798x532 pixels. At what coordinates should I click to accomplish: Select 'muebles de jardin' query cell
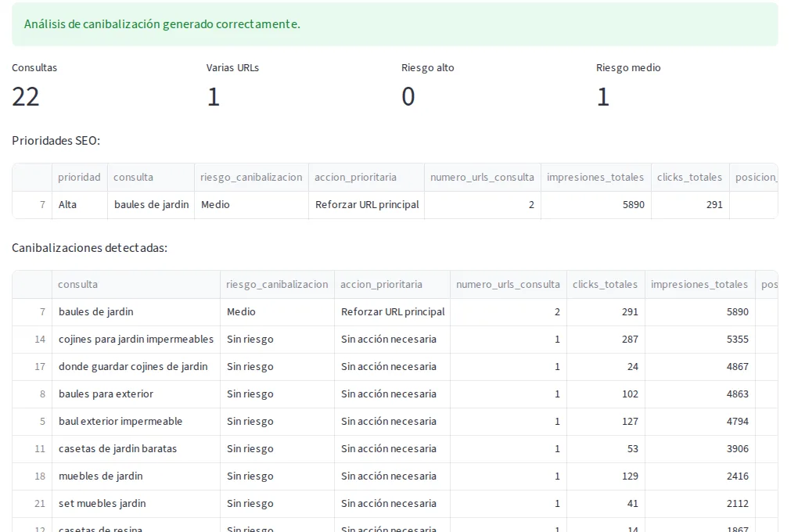[x=136, y=476]
